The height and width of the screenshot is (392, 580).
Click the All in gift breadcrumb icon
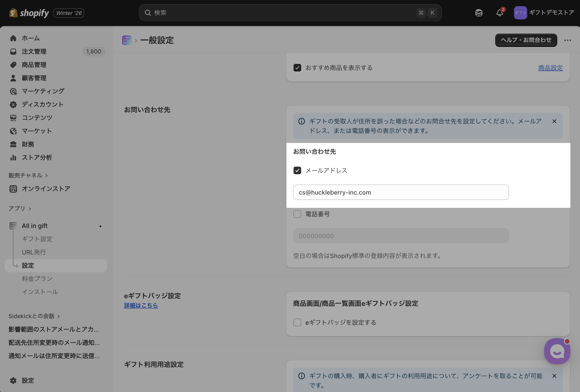click(127, 40)
